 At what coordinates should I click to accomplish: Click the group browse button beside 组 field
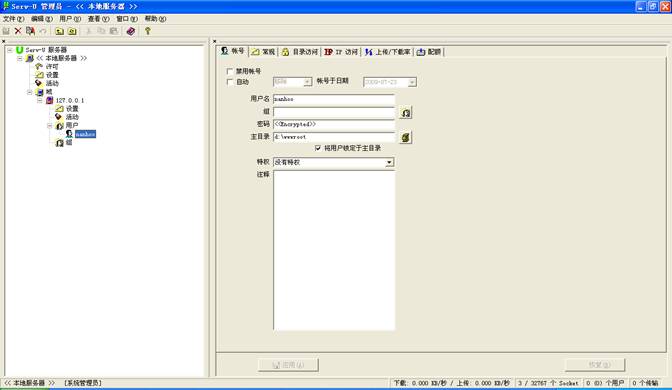405,113
